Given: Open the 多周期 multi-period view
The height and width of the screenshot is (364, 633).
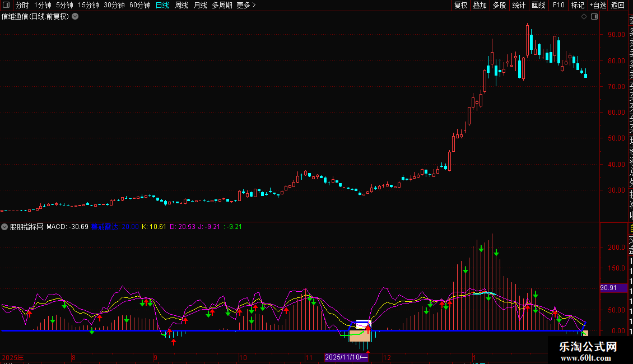Looking at the screenshot, I should pos(222,5).
